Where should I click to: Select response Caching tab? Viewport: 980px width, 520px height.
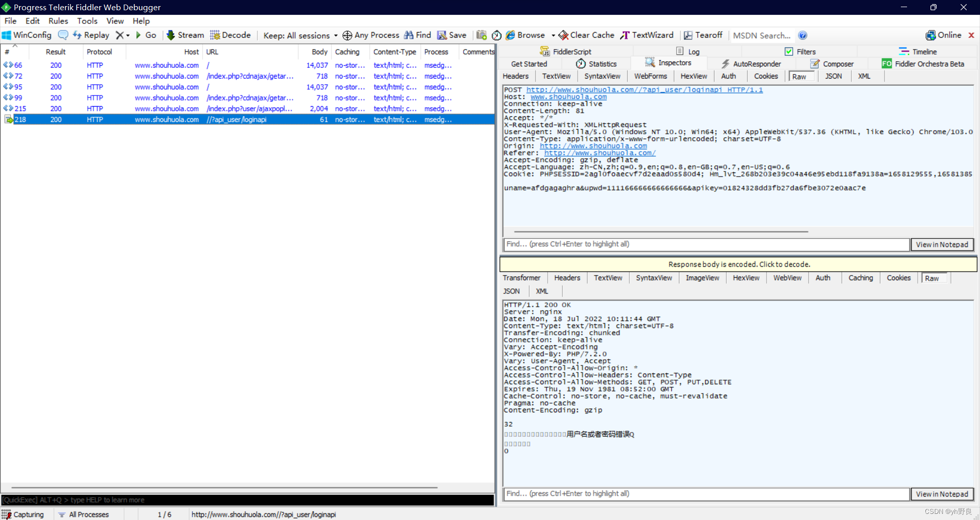(x=861, y=278)
